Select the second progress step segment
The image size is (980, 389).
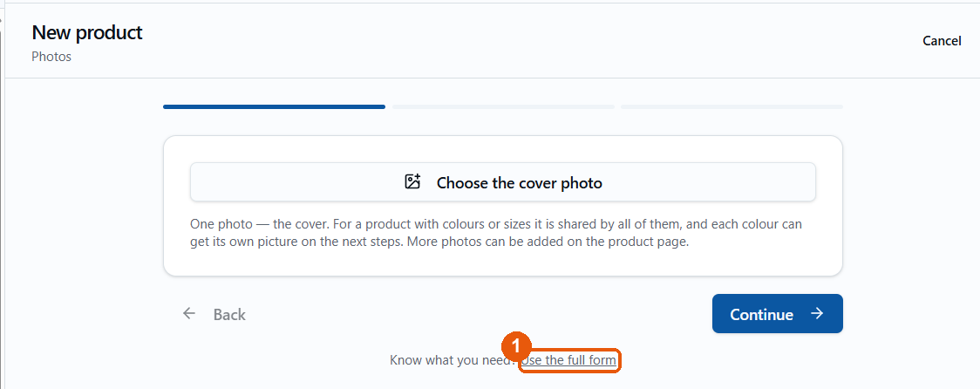503,107
